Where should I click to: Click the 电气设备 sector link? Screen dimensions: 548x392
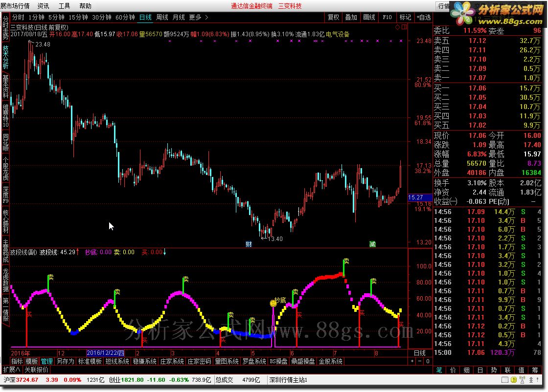coord(337,34)
